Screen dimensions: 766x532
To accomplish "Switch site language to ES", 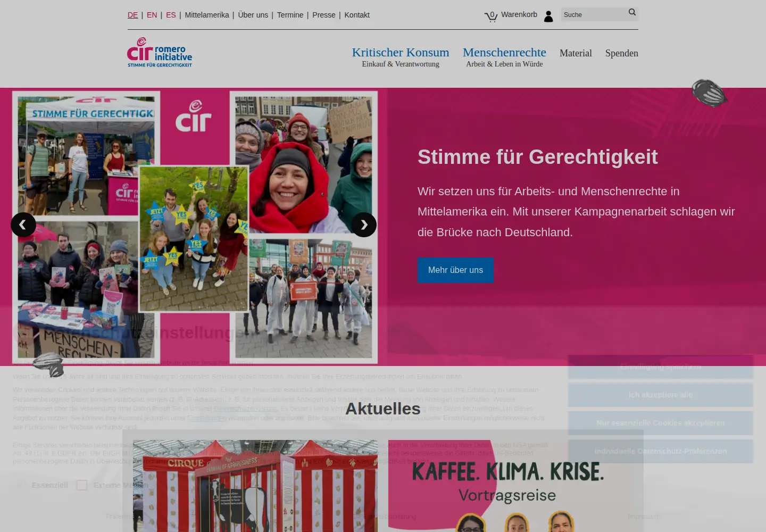I will (x=171, y=15).
